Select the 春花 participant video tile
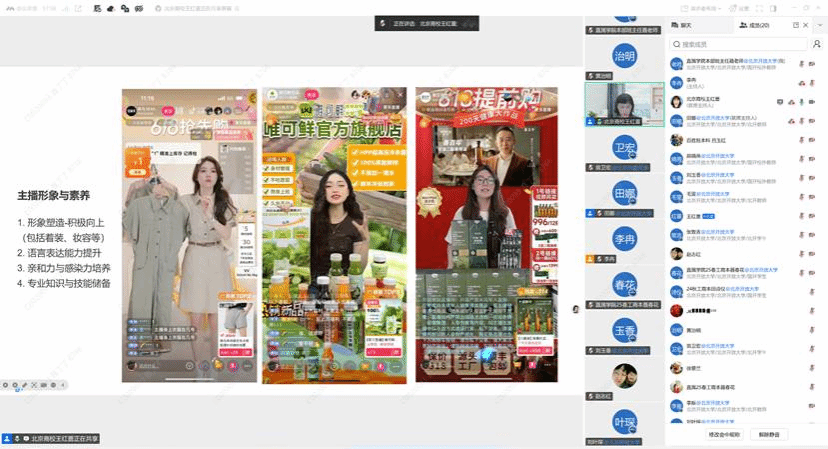 tap(624, 287)
